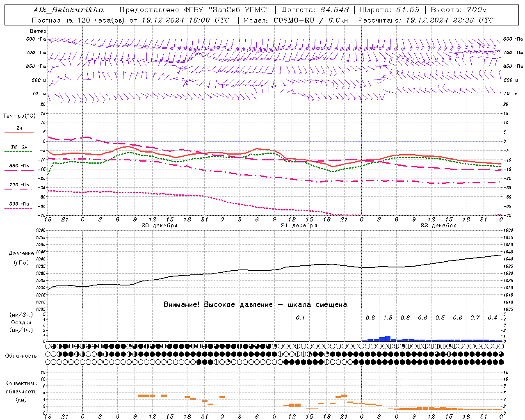Viewport: 525px width, 420px height.
Task: Click the '850 гПа' entry in temperature legend
Action: click(19, 166)
